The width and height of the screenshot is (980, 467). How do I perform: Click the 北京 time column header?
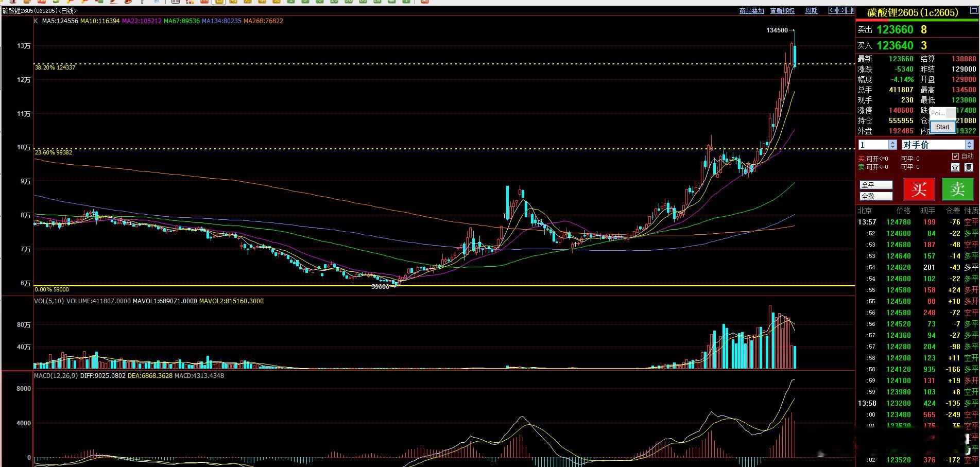pos(865,211)
